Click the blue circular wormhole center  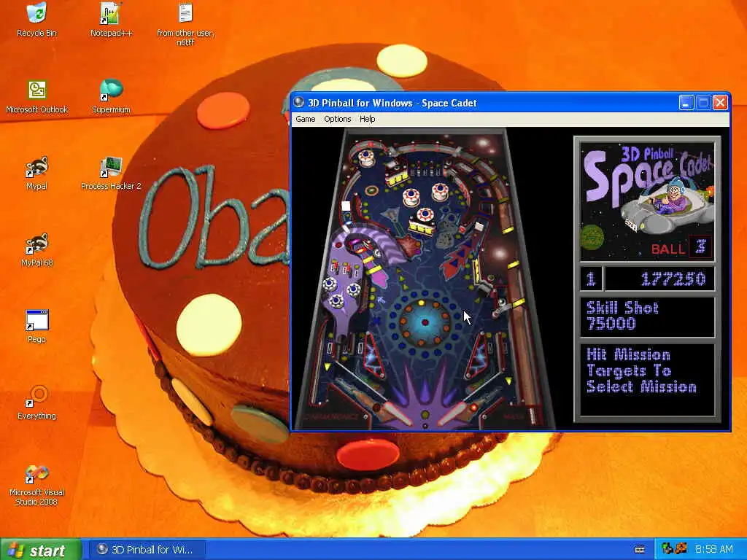[425, 322]
